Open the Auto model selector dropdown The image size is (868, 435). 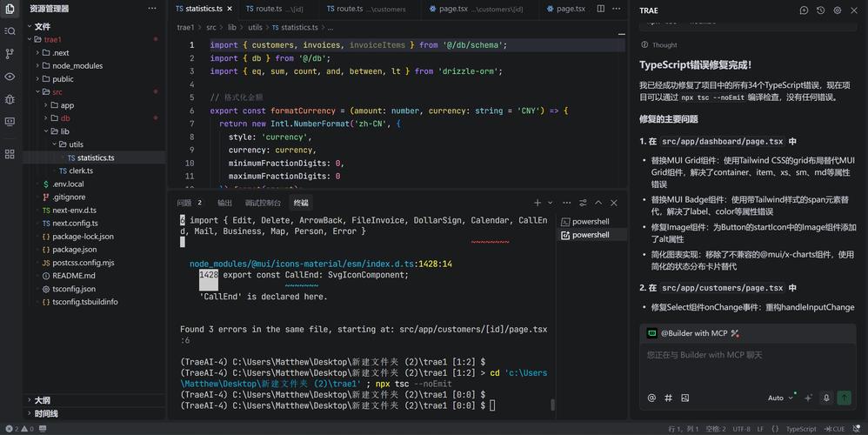[780, 398]
